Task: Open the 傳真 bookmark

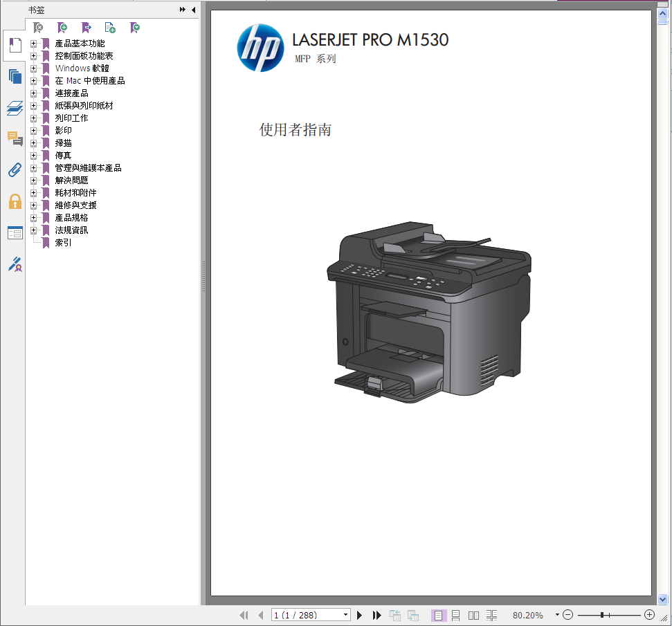Action: 63,156
